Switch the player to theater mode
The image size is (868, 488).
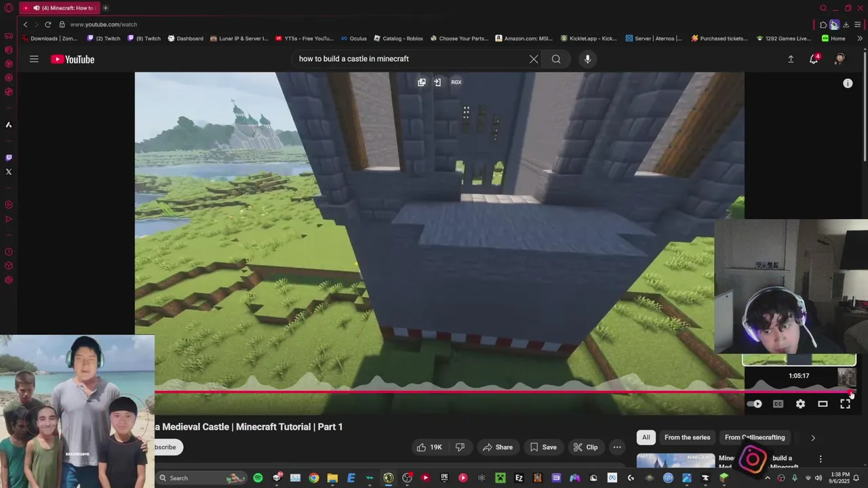pos(823,404)
